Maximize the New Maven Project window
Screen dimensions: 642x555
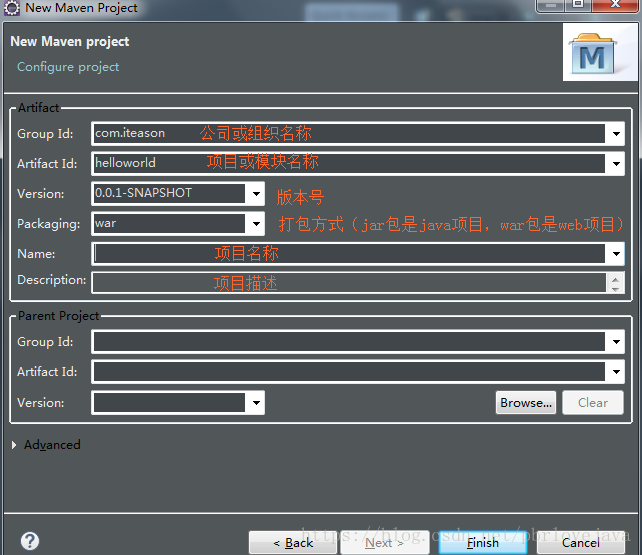click(x=578, y=5)
